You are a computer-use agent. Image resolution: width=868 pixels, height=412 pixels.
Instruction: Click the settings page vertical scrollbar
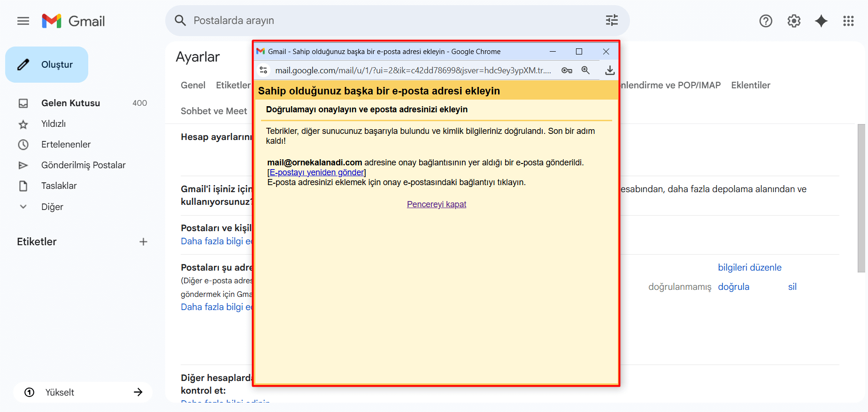[861, 198]
